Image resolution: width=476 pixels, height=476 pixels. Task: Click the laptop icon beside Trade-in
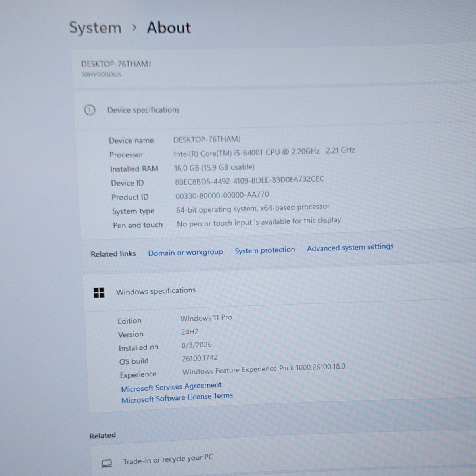point(107,463)
